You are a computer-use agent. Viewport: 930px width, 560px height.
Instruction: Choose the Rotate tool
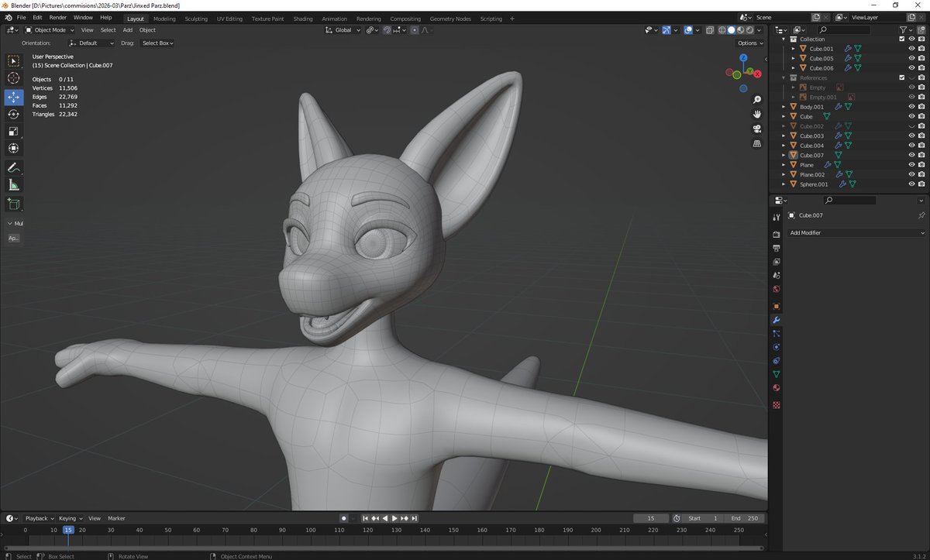[14, 114]
